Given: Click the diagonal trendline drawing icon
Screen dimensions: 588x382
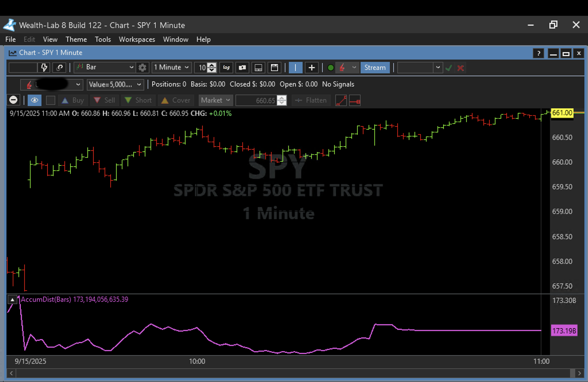Looking at the screenshot, I should click(341, 101).
